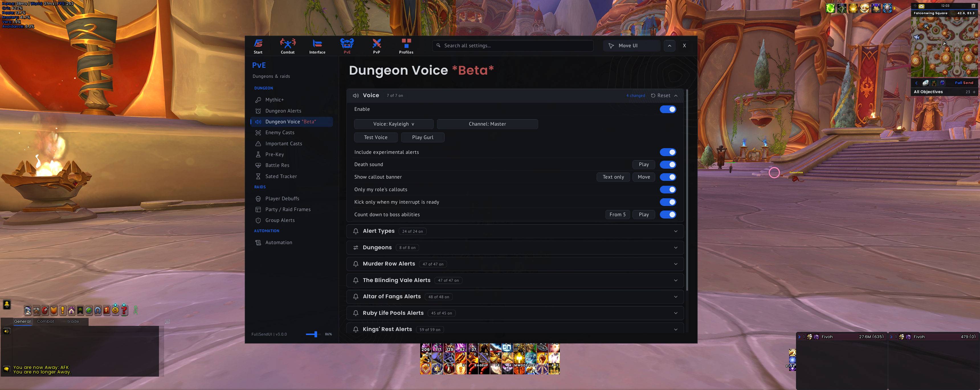The height and width of the screenshot is (390, 980).
Task: Switch to the Combat chat tab
Action: (45, 322)
